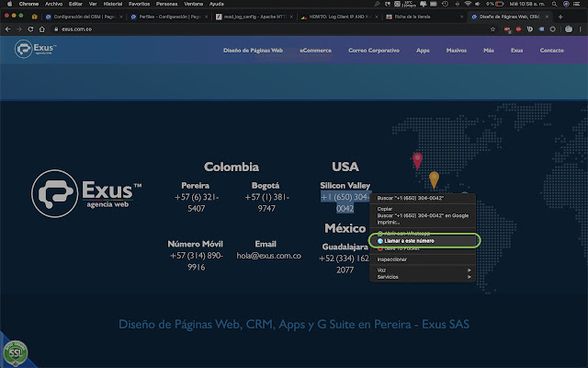Open the Apps nav link
Viewport: 588px width, 368px height.
[x=423, y=51]
